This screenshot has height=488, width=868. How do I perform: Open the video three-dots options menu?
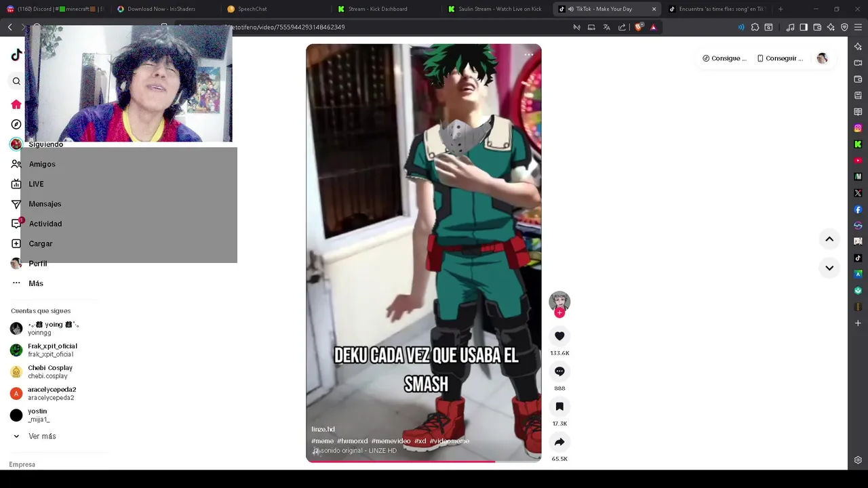529,54
